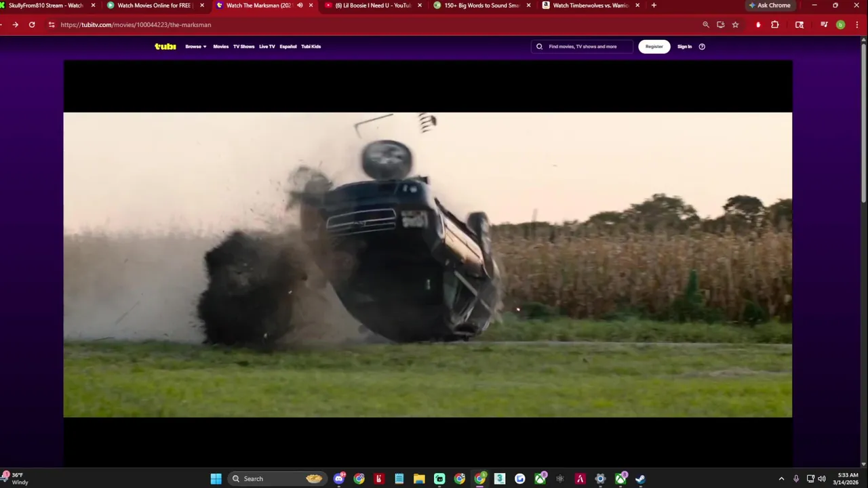Open File Explorer folder icon in taskbar
The image size is (868, 488).
(x=419, y=479)
